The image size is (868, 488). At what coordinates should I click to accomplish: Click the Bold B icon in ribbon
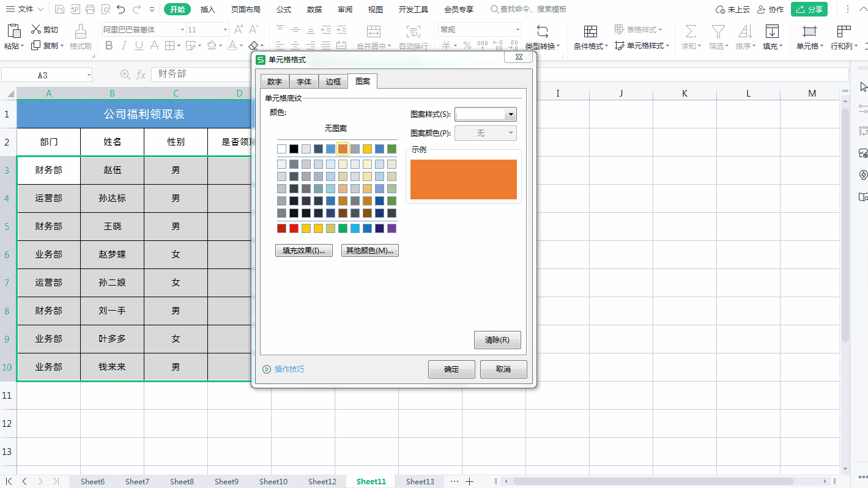tap(109, 45)
